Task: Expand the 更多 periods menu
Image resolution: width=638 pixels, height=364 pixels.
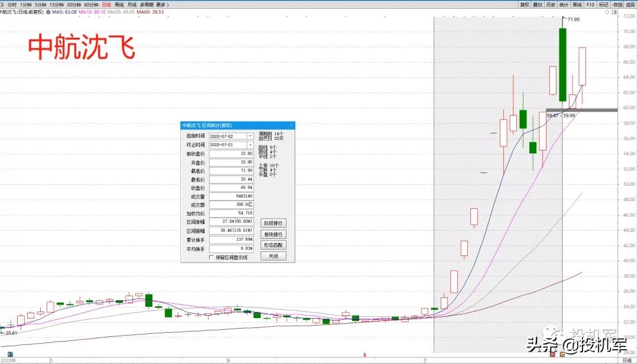Action: coord(162,5)
